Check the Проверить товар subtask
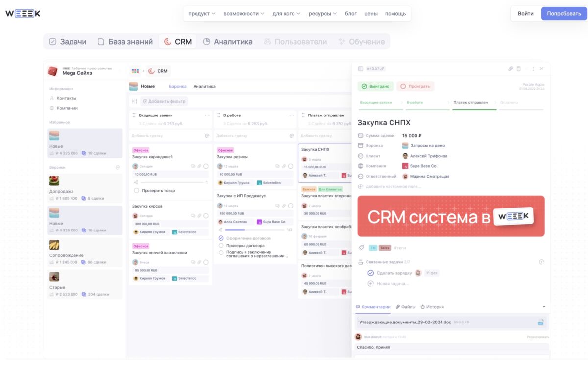The height and width of the screenshot is (369, 588). [136, 191]
